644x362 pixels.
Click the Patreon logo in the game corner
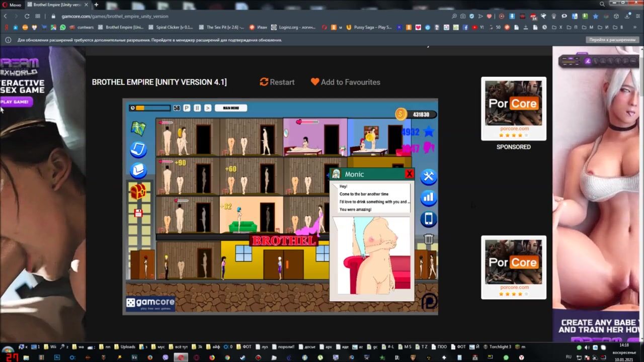[x=429, y=301]
